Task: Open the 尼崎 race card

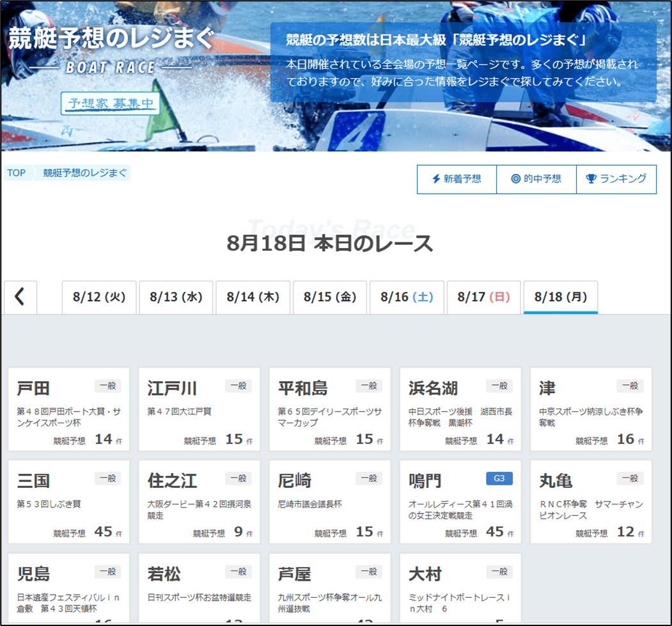Action: tap(330, 502)
